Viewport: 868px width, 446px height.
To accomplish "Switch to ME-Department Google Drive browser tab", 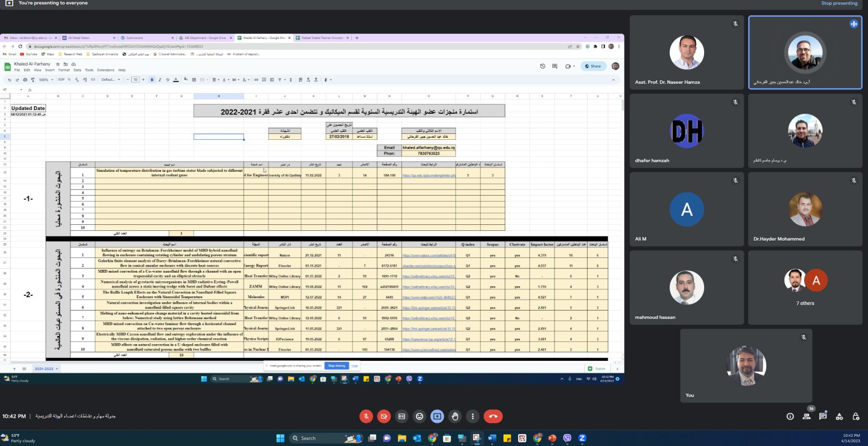I will click(205, 38).
